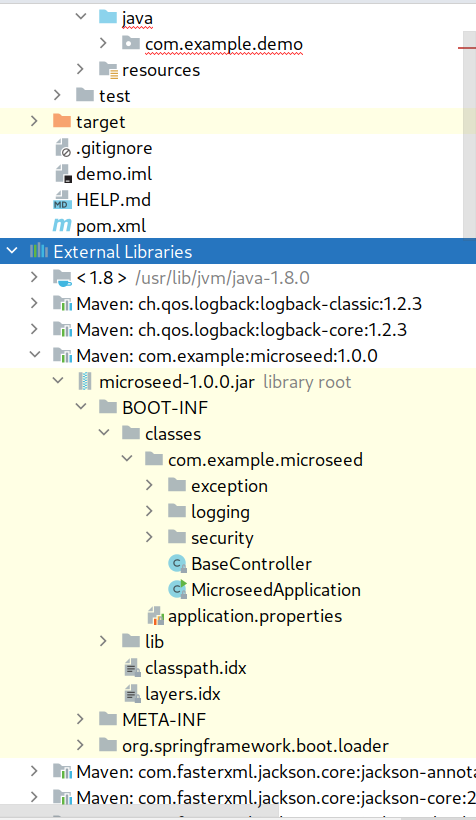The height and width of the screenshot is (820, 476).
Task: Click the JDK 1.8 library icon
Action: [62, 278]
